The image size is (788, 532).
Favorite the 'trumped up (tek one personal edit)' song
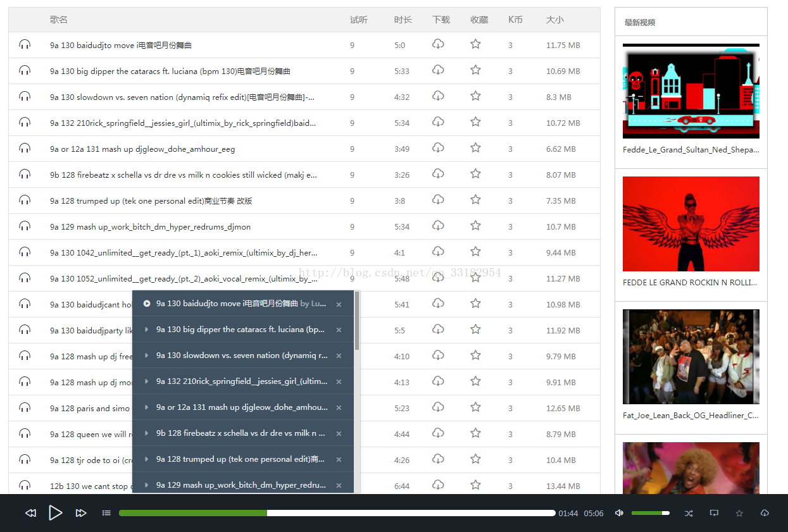(x=475, y=200)
